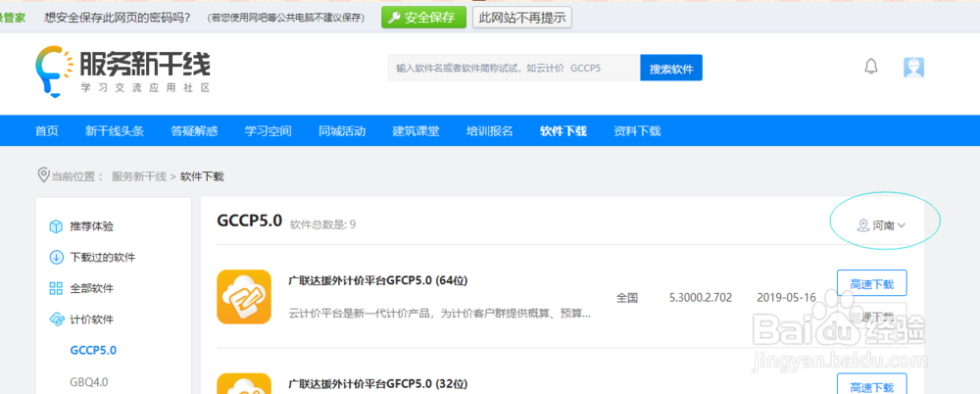Viewport: 980px width, 394px height.
Task: Click the 服务新干线 logo
Action: [x=122, y=70]
